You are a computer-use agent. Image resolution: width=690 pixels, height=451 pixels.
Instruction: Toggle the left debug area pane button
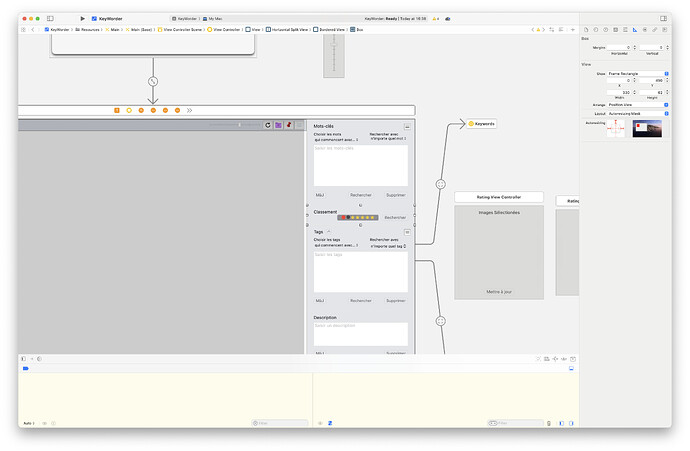pyautogui.click(x=560, y=423)
